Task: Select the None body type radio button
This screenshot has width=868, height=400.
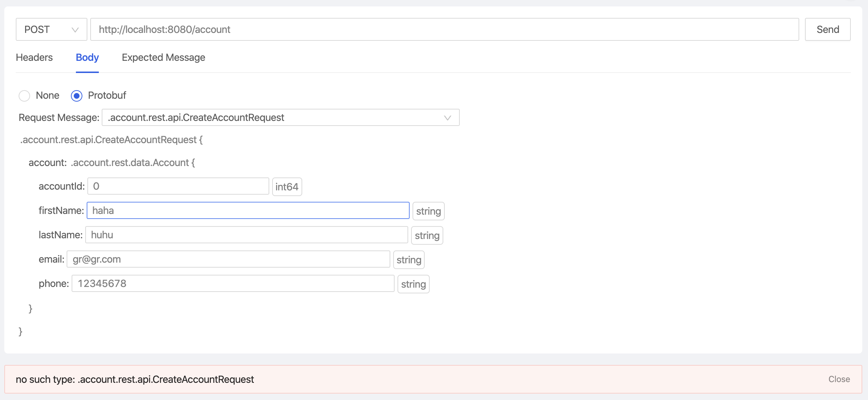Action: [24, 96]
